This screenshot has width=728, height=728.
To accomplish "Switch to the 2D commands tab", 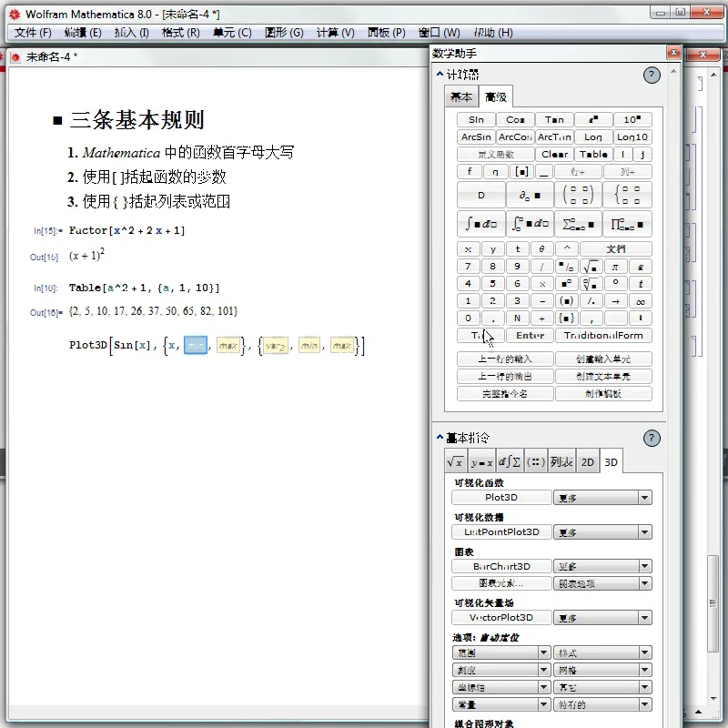I will pos(587,462).
